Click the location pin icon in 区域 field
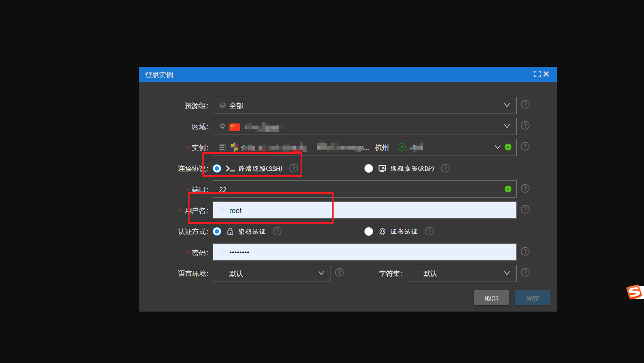The image size is (644, 363). click(x=222, y=126)
